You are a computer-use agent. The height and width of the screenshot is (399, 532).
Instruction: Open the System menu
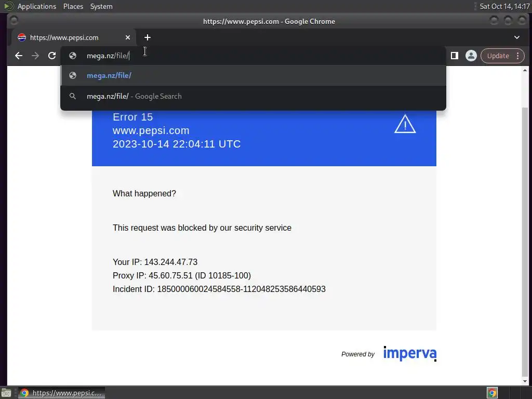pos(101,6)
